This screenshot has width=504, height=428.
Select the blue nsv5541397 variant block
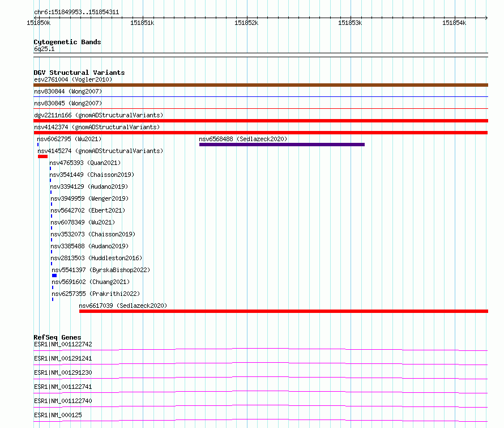coord(54,276)
